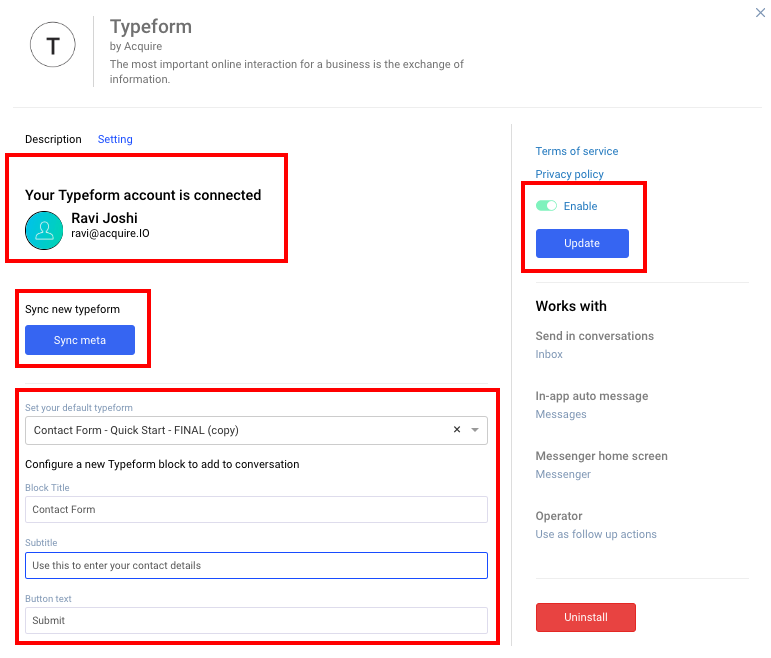Screen dimensions: 771x658
Task: Focus the Button text input field
Action: [x=256, y=621]
